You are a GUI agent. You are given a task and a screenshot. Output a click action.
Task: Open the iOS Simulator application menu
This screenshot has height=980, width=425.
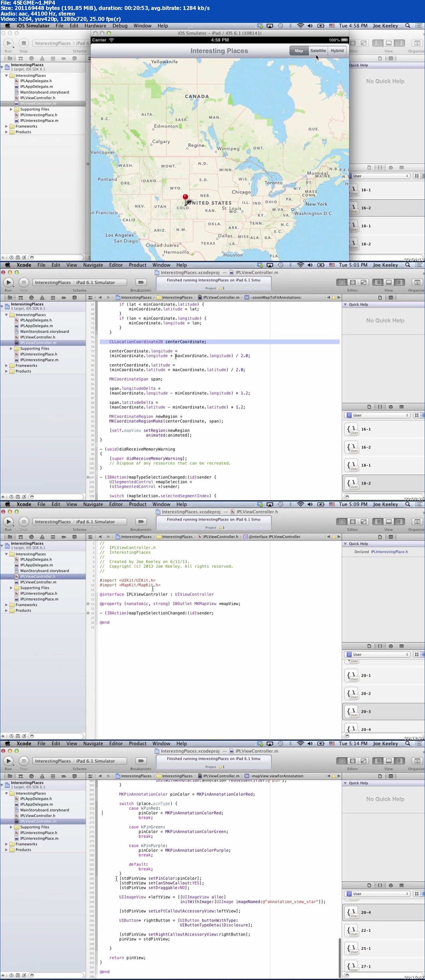tap(33, 26)
